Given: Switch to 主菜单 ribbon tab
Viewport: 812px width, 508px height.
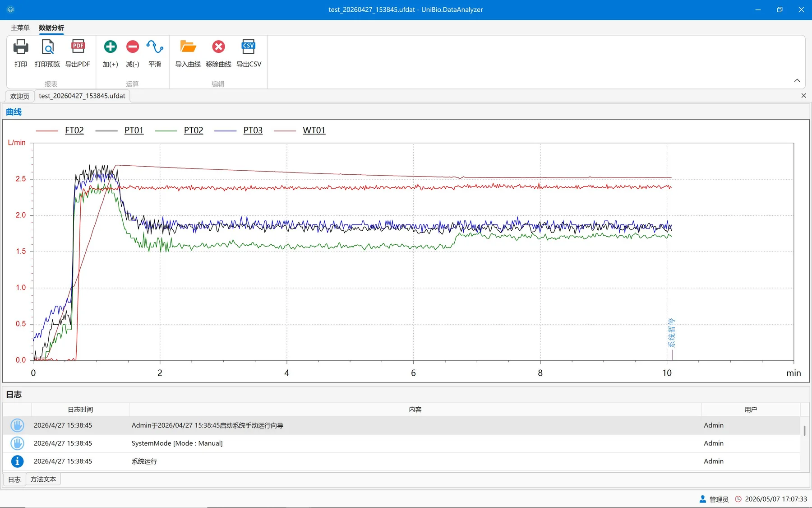Looking at the screenshot, I should point(20,28).
